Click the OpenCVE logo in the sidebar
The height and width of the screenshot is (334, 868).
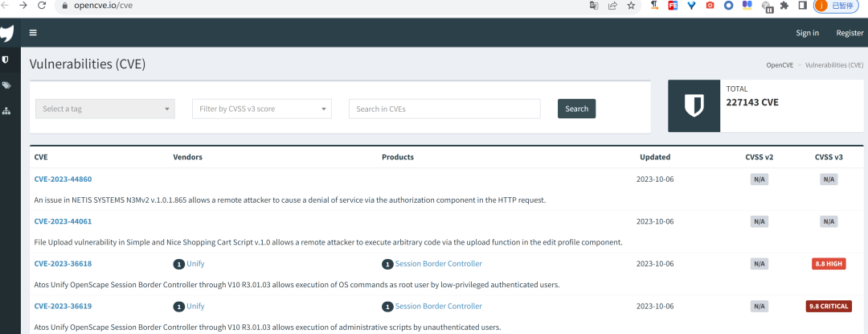click(6, 33)
